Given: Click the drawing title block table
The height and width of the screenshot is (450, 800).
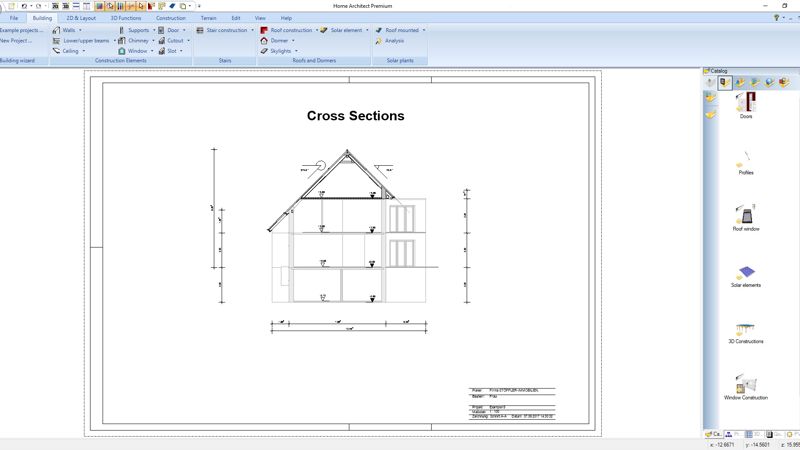Looking at the screenshot, I should pyautogui.click(x=512, y=404).
